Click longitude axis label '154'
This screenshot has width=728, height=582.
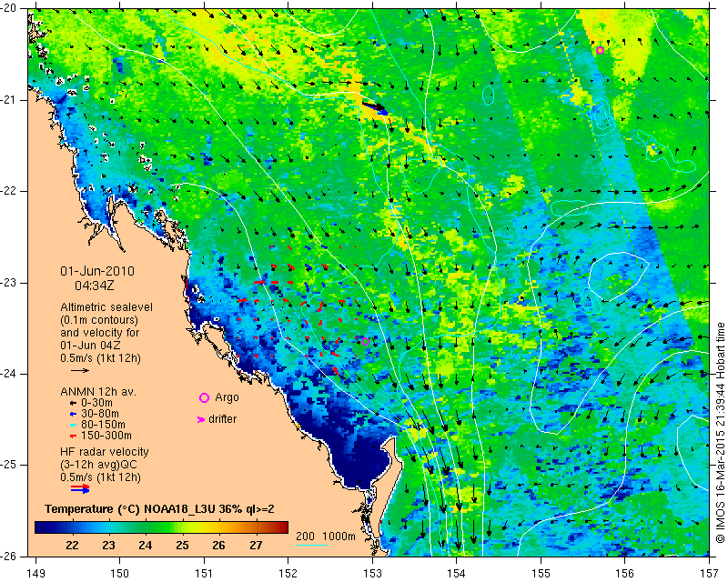click(457, 574)
